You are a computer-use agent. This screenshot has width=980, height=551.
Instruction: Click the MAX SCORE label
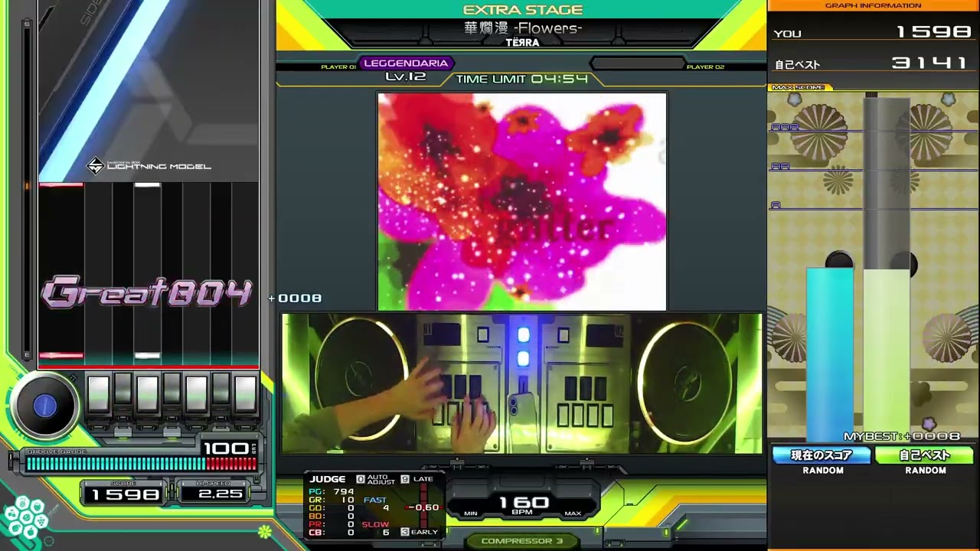[x=798, y=87]
